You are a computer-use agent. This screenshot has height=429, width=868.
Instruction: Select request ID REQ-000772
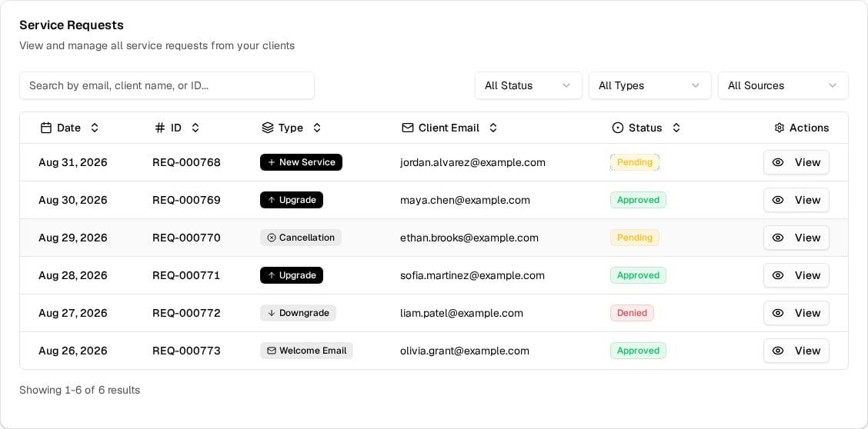click(x=186, y=313)
